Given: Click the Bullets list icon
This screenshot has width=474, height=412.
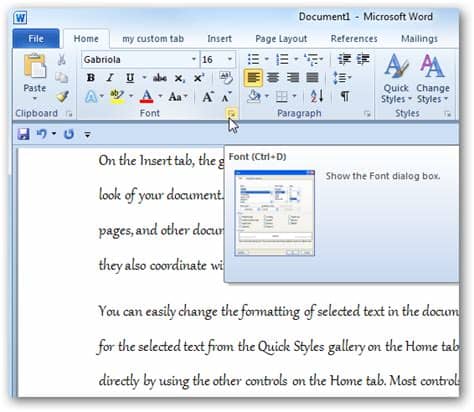Looking at the screenshot, I should pyautogui.click(x=254, y=60).
